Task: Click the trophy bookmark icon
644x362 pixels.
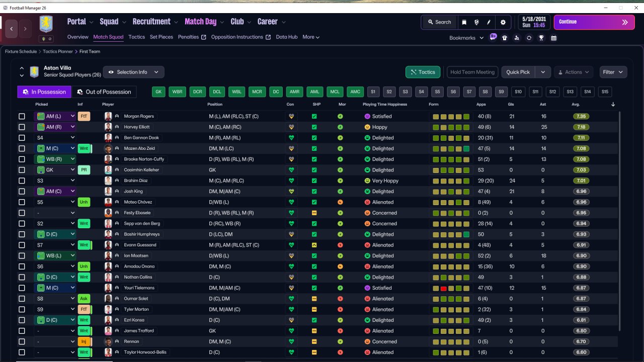Action: coord(541,38)
